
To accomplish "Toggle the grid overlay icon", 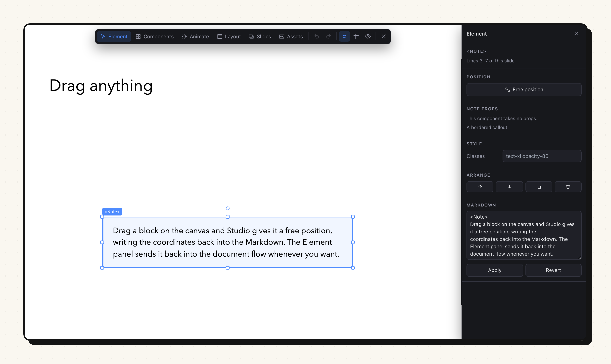I will tap(356, 37).
